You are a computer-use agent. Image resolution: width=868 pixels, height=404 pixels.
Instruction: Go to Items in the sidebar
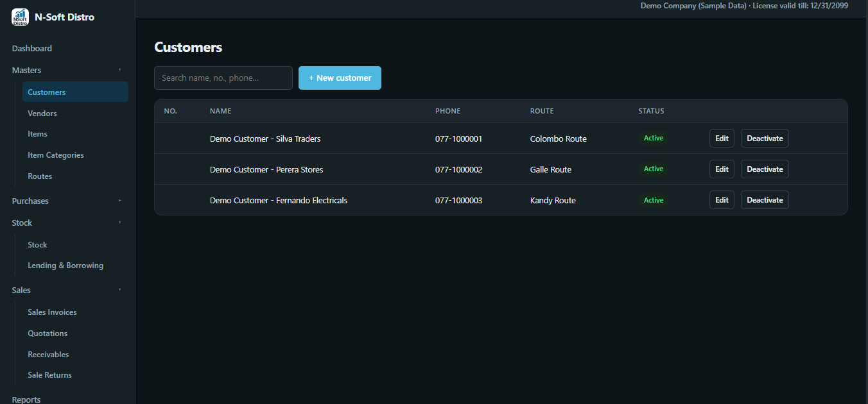point(75,134)
